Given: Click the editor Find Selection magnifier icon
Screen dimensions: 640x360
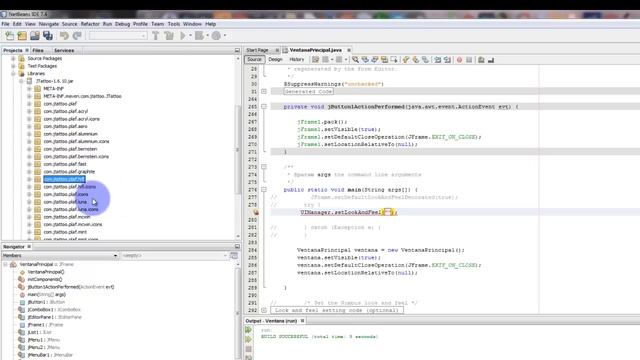Looking at the screenshot, I should coord(356,60).
